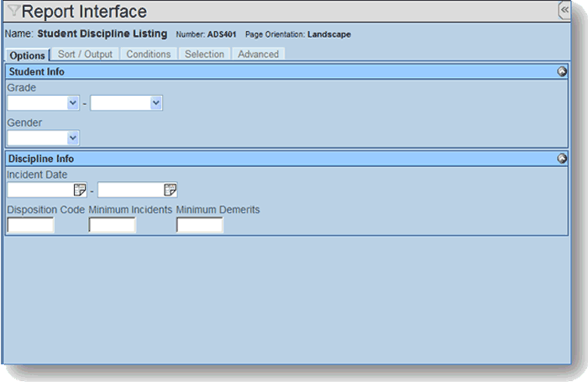
Task: Click the Landscape page orientation value
Action: coord(329,34)
